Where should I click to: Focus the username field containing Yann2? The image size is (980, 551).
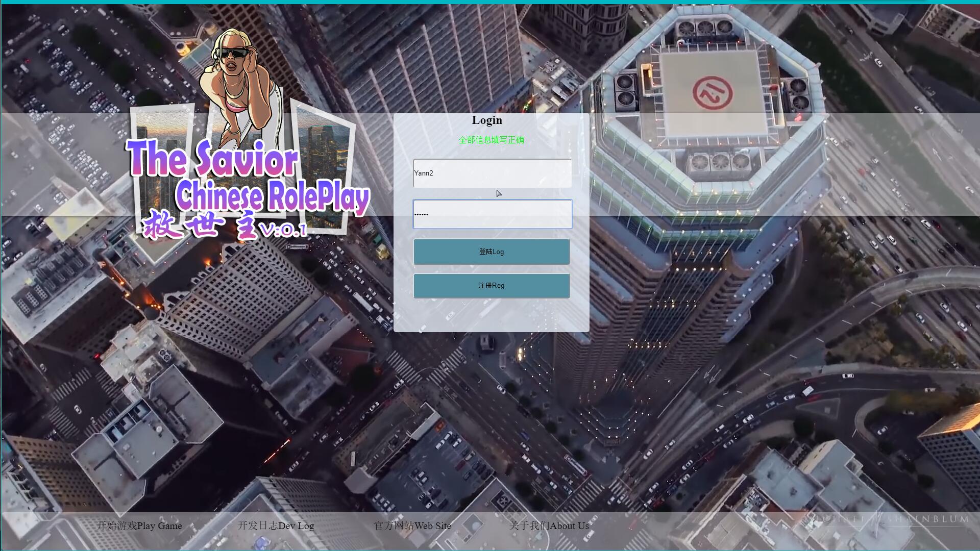coord(492,173)
